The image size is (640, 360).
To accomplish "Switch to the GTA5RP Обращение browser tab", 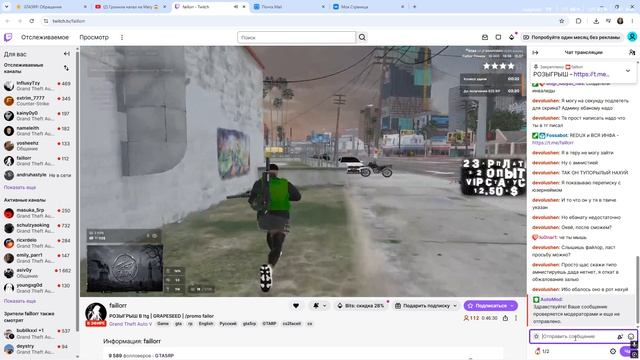I will tap(51, 7).
